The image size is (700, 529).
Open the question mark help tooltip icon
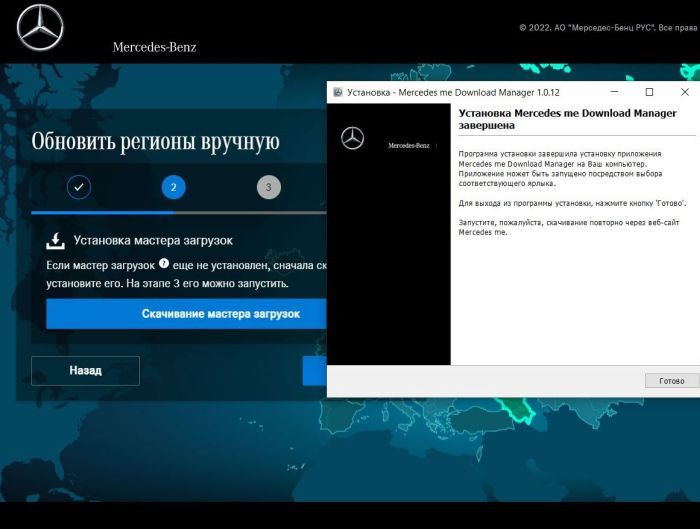pos(164,263)
